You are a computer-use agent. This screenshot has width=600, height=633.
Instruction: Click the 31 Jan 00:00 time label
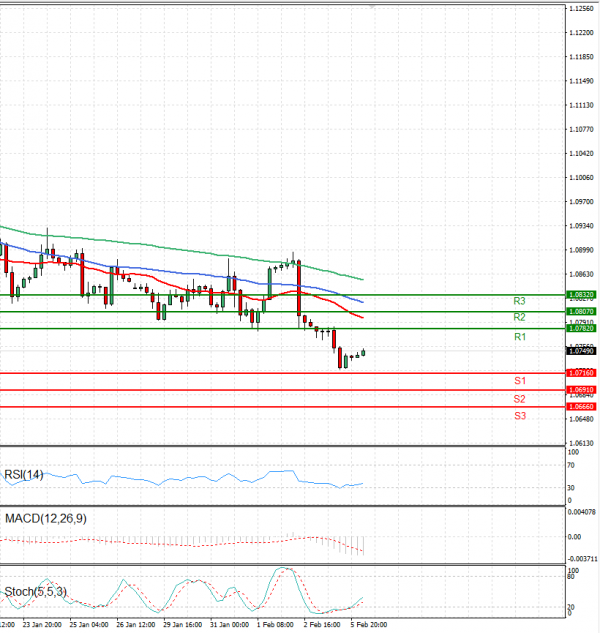[x=229, y=625]
